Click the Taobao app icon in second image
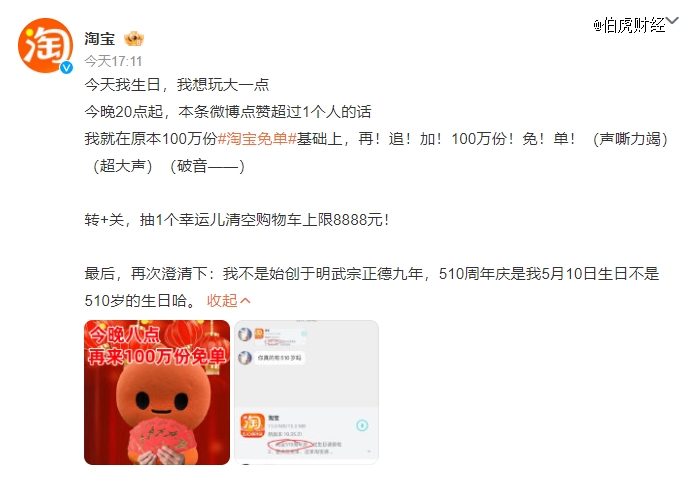 (x=252, y=425)
